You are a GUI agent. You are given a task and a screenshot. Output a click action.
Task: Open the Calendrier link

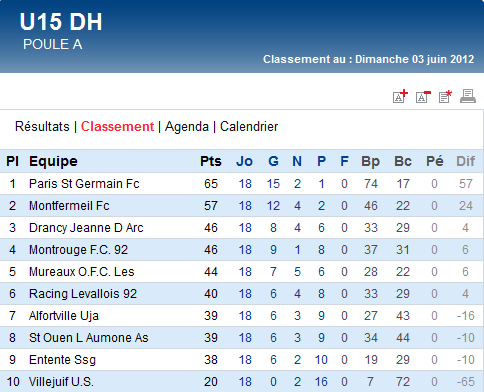(249, 127)
